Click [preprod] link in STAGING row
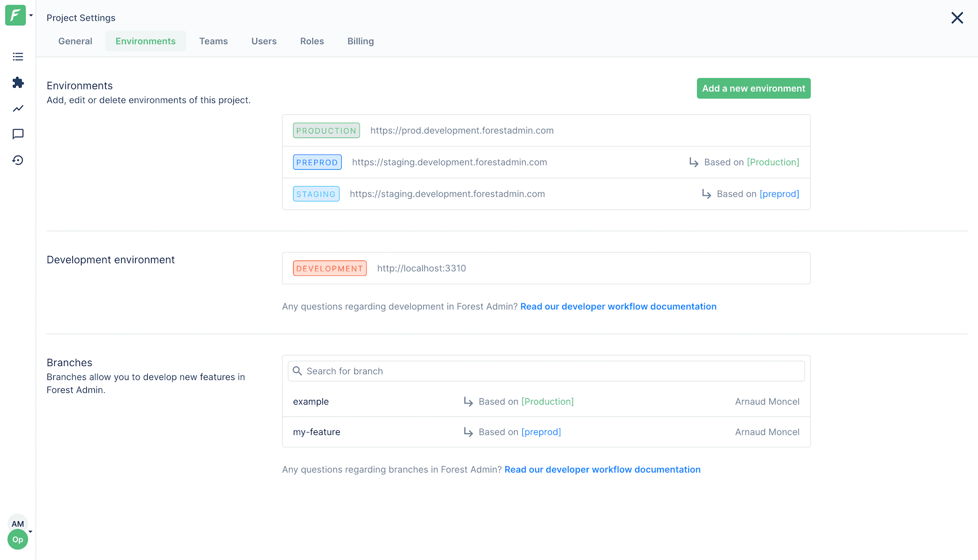This screenshot has height=560, width=978. tap(780, 194)
